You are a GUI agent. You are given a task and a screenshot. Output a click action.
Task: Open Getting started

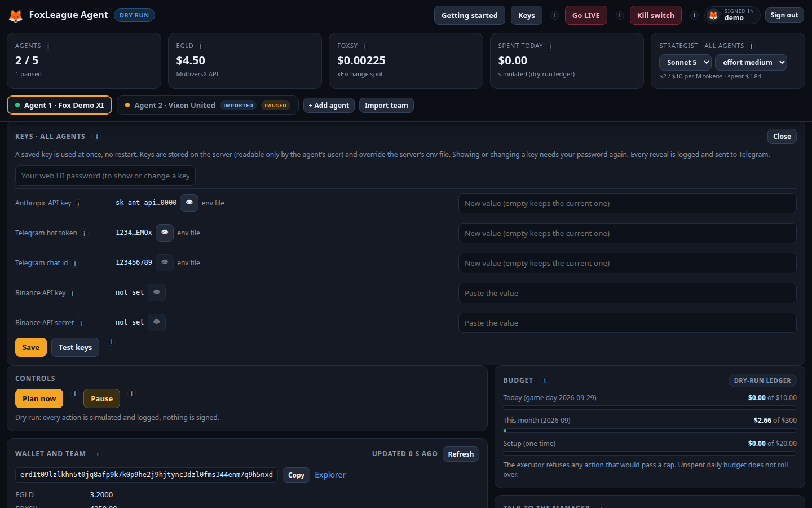470,15
